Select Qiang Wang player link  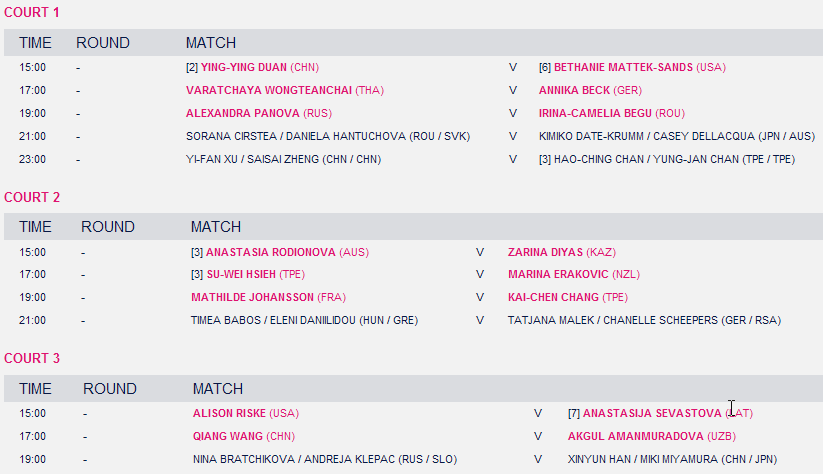228,436
